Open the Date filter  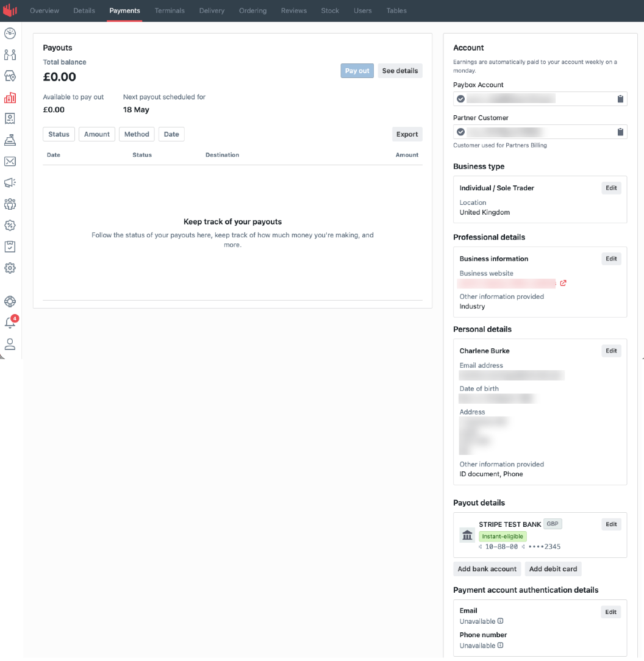tap(171, 134)
